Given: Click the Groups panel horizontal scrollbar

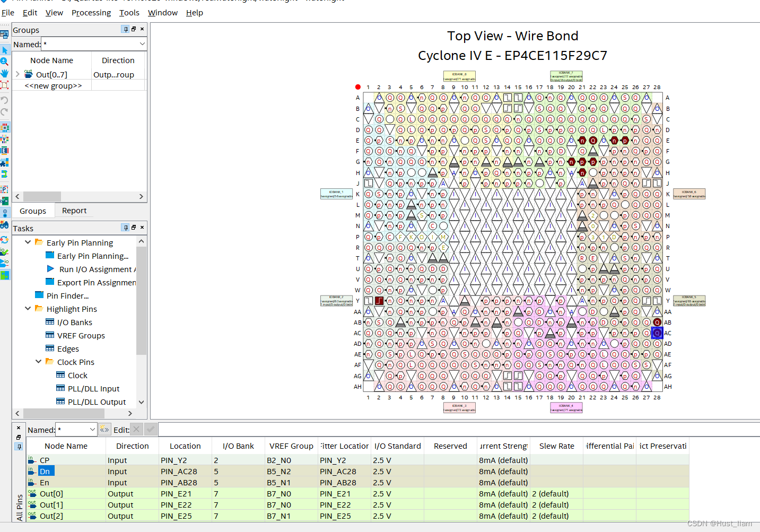Looking at the screenshot, I should [79, 196].
